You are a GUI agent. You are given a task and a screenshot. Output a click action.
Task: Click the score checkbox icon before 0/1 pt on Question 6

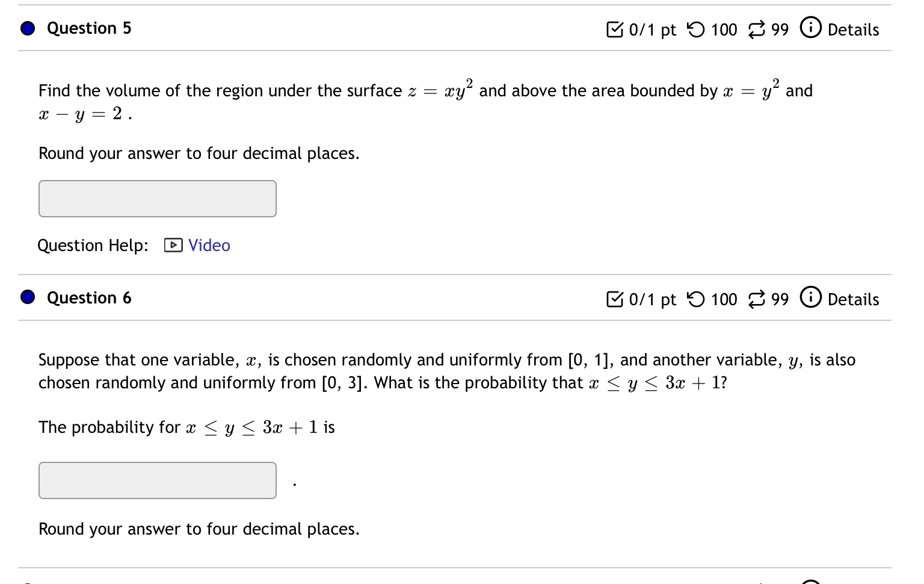615,298
